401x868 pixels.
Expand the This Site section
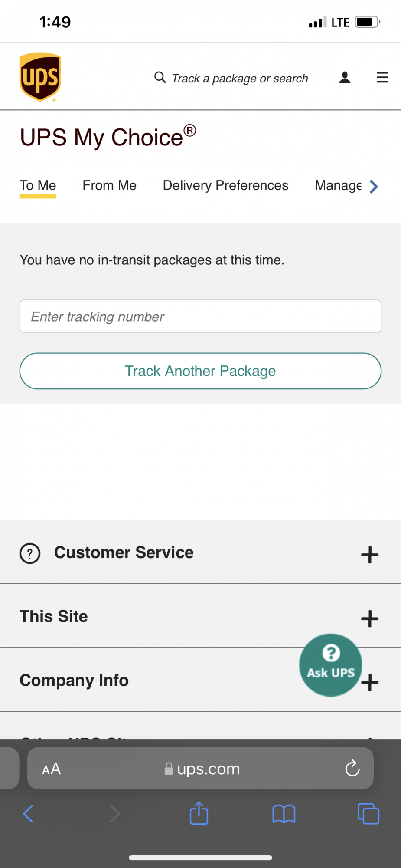click(200, 616)
